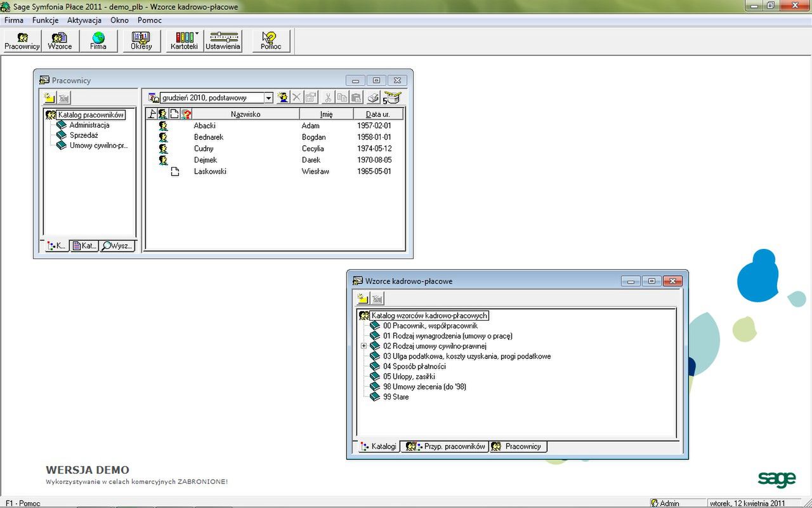Image resolution: width=812 pixels, height=508 pixels.
Task: Expand the 02 Rodzaj umowy cywilno-prawnej node
Action: [x=363, y=346]
